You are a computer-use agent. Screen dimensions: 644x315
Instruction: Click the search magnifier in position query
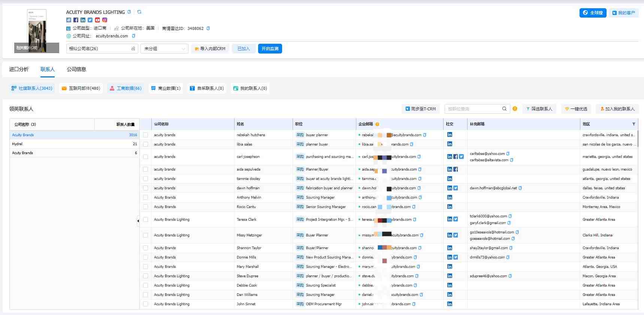[504, 109]
